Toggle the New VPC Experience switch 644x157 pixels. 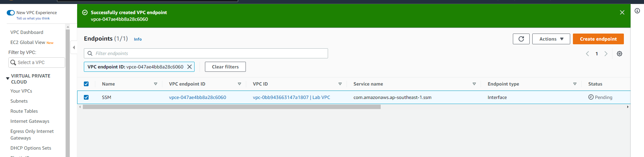click(11, 13)
